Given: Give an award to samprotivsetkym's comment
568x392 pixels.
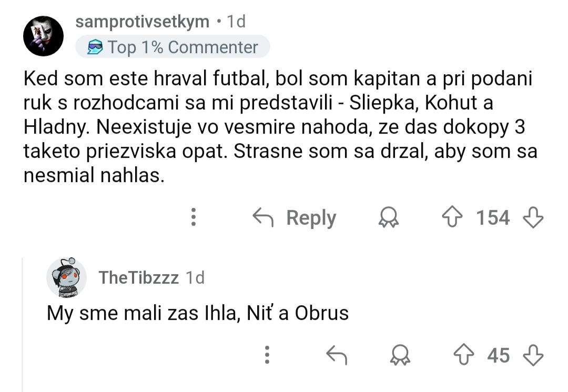Looking at the screenshot, I should 389,217.
